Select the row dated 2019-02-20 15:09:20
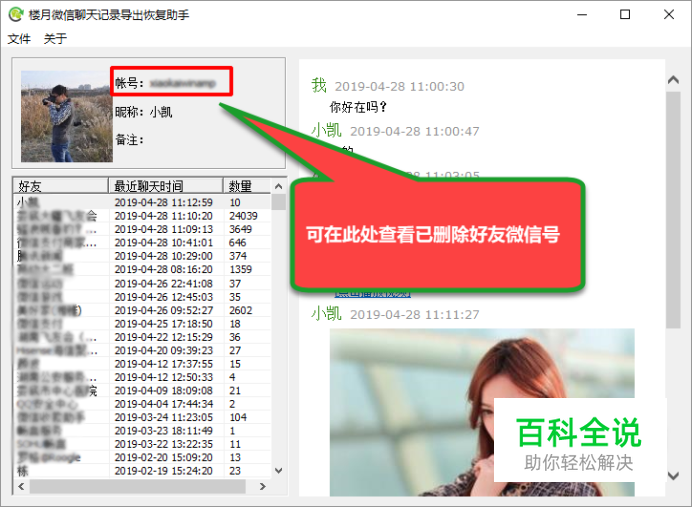692x507 pixels. (142, 457)
